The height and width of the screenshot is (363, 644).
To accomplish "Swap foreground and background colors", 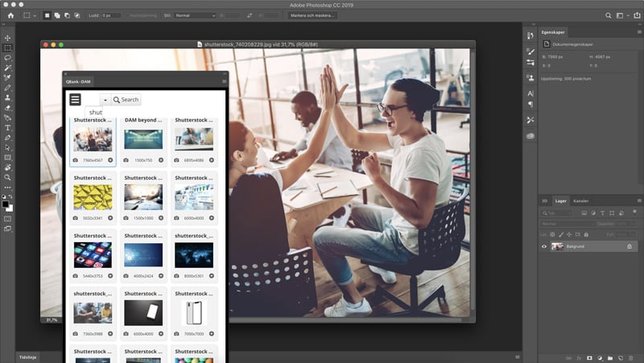I will (x=10, y=196).
